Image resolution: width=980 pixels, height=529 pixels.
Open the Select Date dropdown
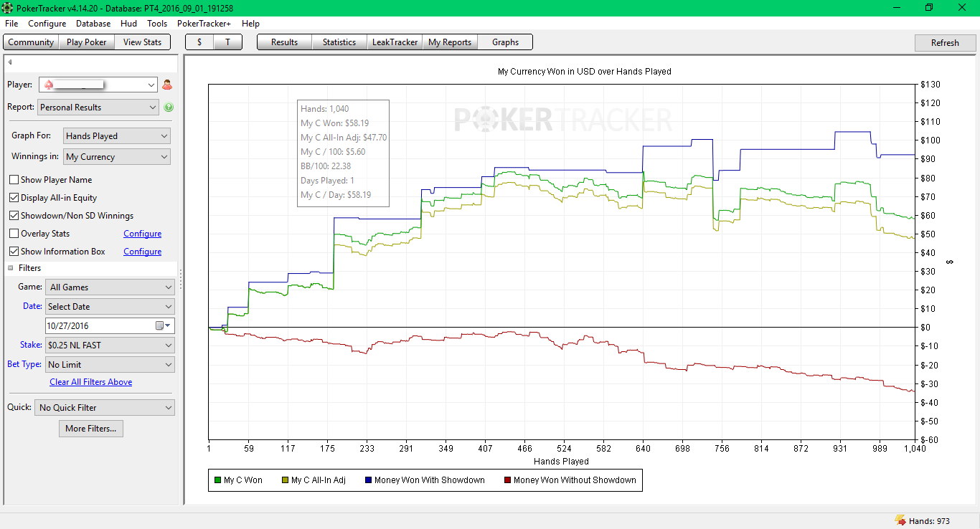pos(110,307)
